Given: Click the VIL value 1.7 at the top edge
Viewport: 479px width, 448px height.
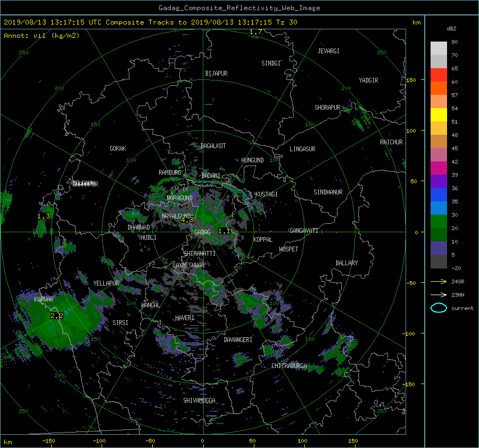Looking at the screenshot, I should (255, 32).
